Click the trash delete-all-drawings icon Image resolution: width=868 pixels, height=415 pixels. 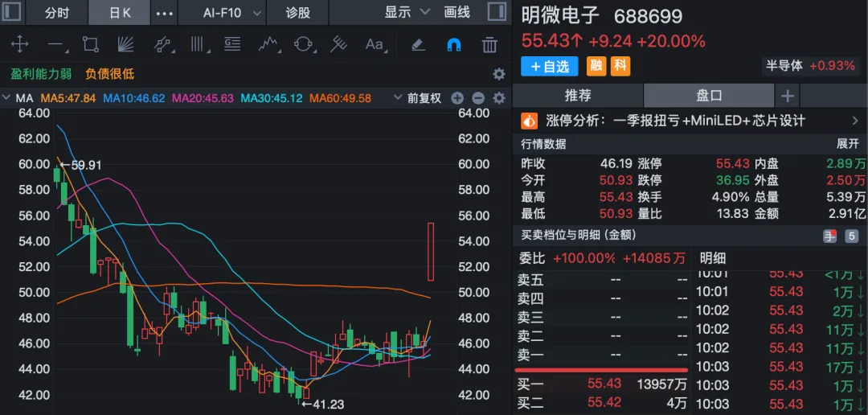489,44
